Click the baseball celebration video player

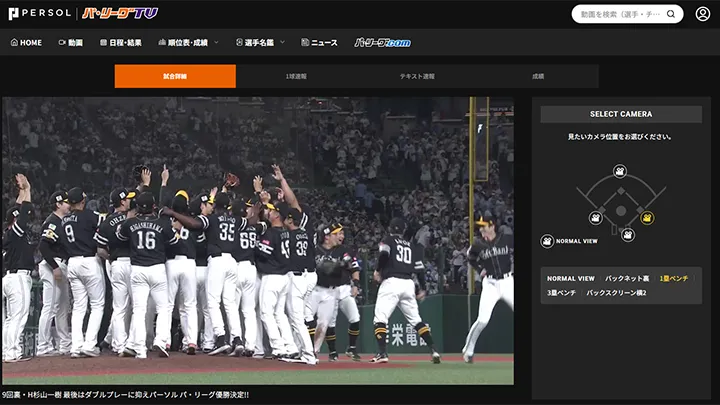point(258,241)
